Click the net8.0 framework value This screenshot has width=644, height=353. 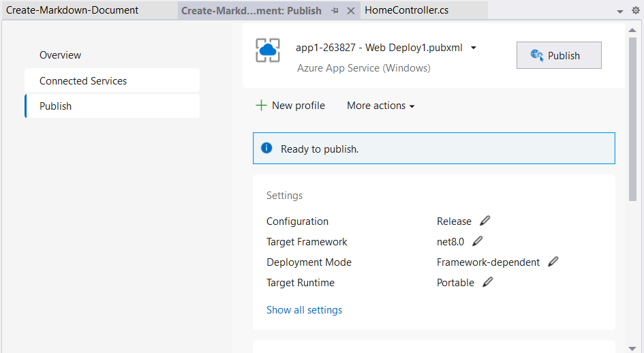[x=450, y=242]
